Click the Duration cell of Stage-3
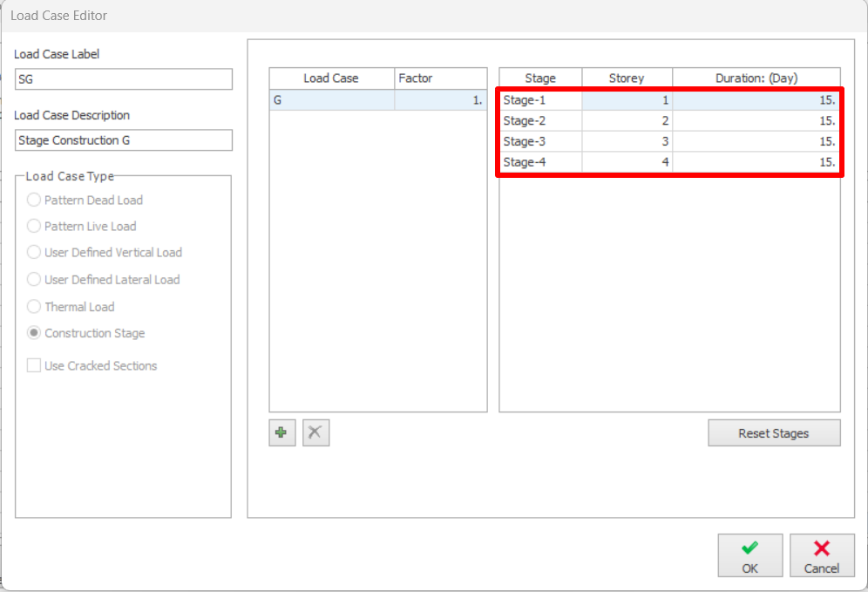868x592 pixels. [756, 141]
